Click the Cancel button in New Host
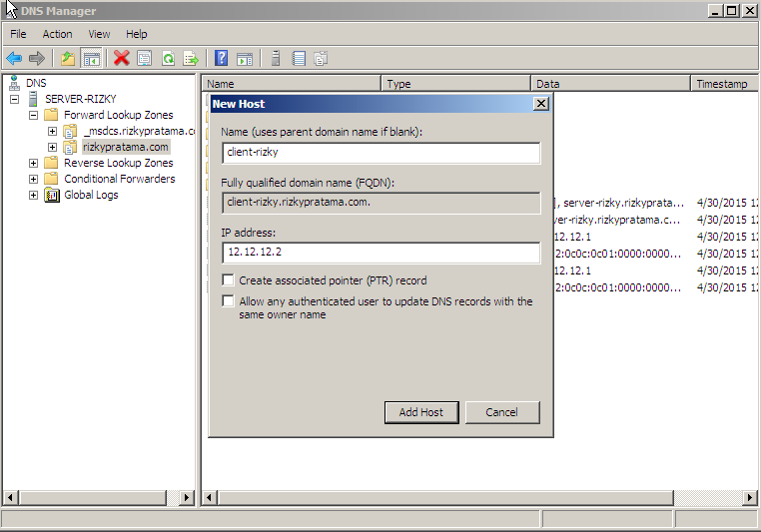761x532 pixels. click(x=501, y=412)
